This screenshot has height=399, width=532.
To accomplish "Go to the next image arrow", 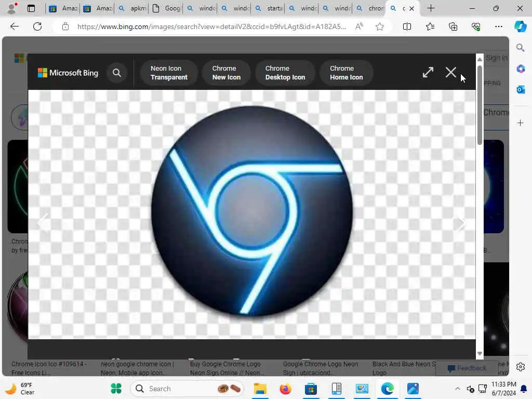I will [x=461, y=223].
